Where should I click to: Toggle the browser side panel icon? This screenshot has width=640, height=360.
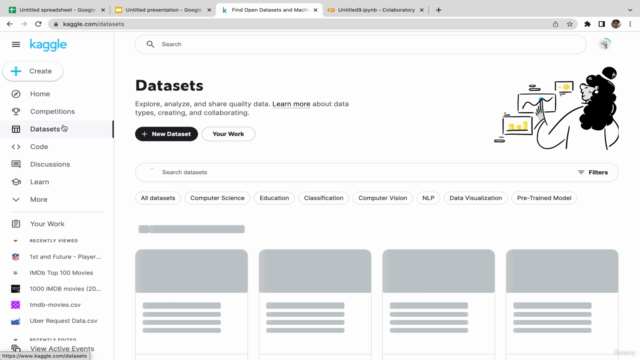602,24
